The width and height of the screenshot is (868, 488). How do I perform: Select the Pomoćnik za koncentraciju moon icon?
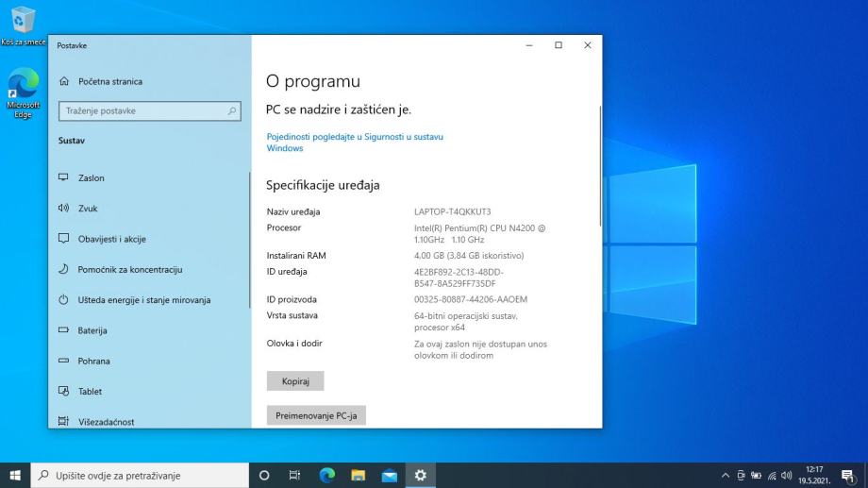(63, 269)
